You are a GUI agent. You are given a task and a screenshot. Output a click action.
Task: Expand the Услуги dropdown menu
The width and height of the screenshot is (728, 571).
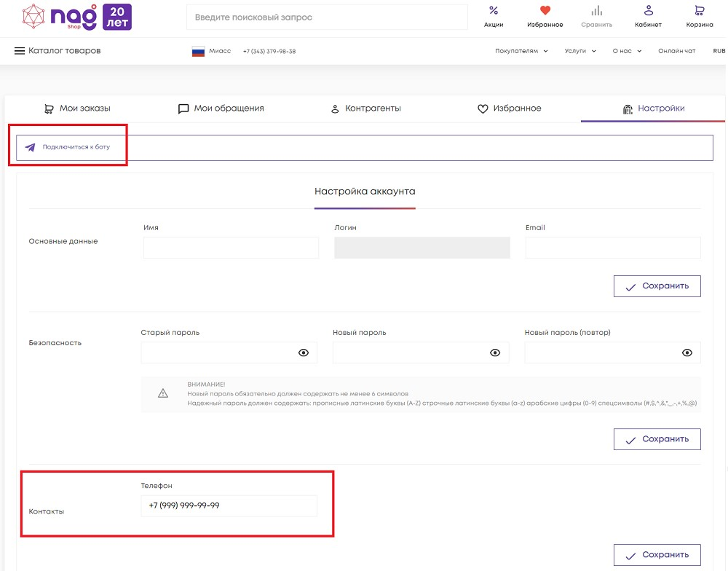point(580,51)
